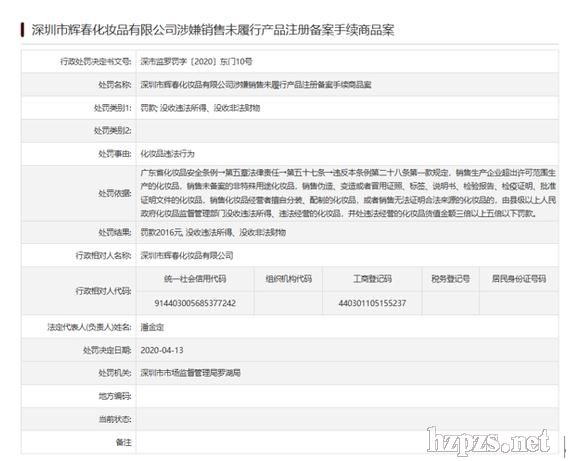Select the 处罚名称 value text

tap(256, 85)
